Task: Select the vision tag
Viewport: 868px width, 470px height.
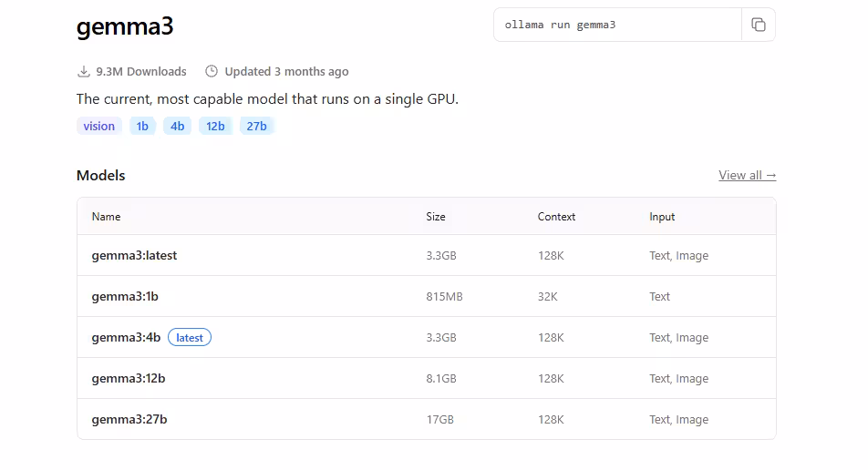Action: point(99,126)
